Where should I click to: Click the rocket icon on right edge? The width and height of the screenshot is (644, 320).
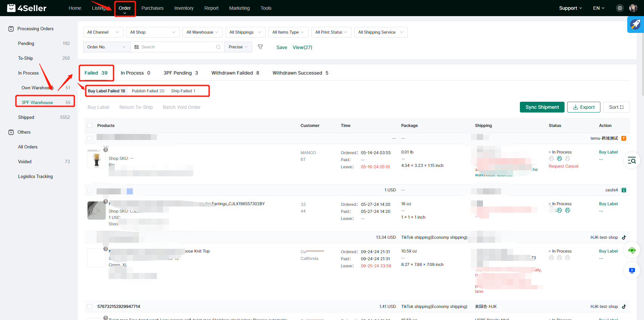pyautogui.click(x=635, y=25)
